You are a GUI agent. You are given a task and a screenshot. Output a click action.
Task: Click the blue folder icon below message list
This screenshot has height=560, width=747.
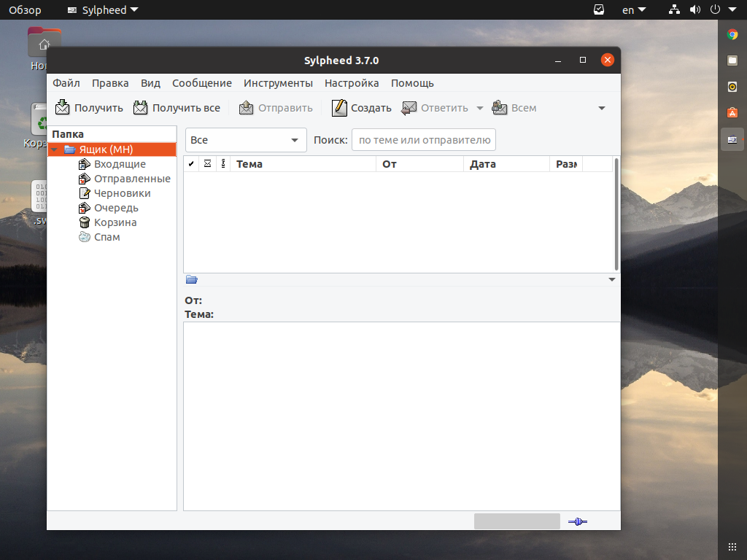tap(192, 279)
